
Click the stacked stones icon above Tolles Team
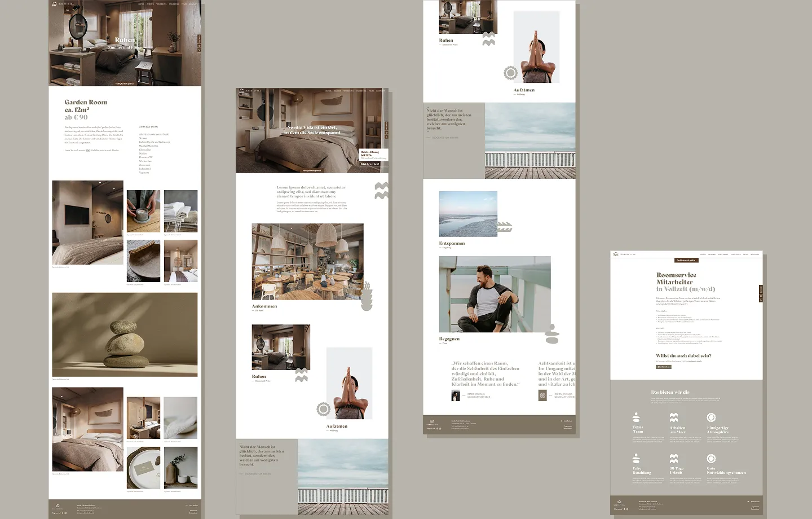pos(637,417)
